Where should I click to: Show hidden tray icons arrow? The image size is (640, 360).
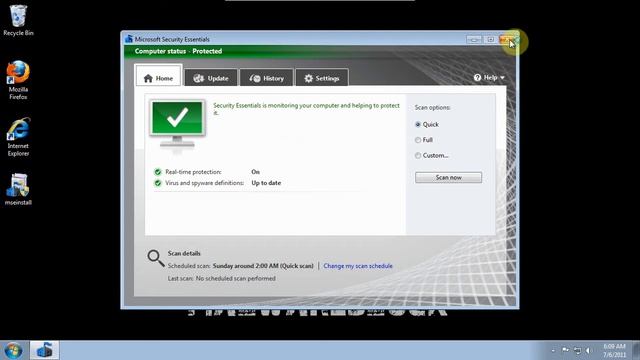tap(553, 350)
